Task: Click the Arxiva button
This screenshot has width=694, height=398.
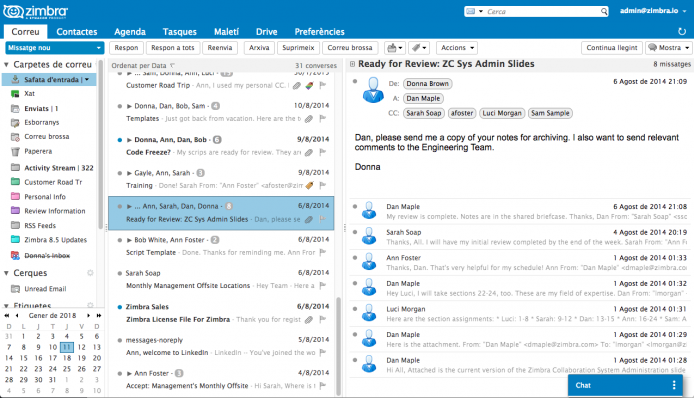Action: click(x=259, y=48)
